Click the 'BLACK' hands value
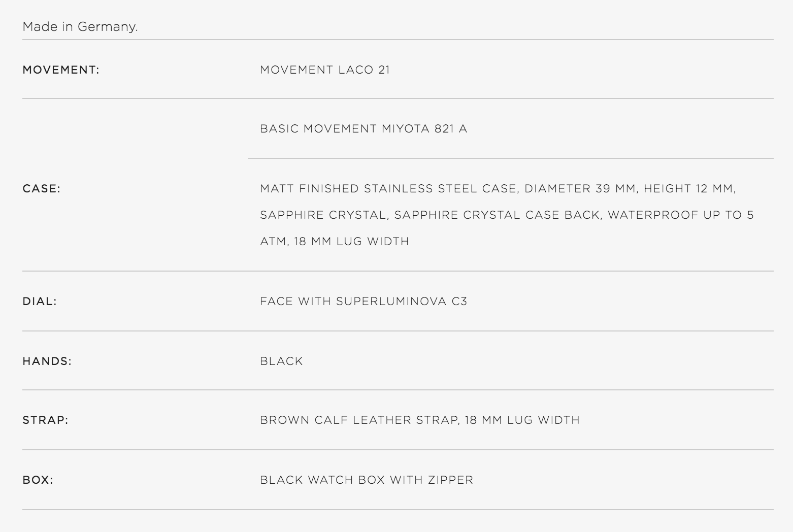The width and height of the screenshot is (793, 532). 281,361
